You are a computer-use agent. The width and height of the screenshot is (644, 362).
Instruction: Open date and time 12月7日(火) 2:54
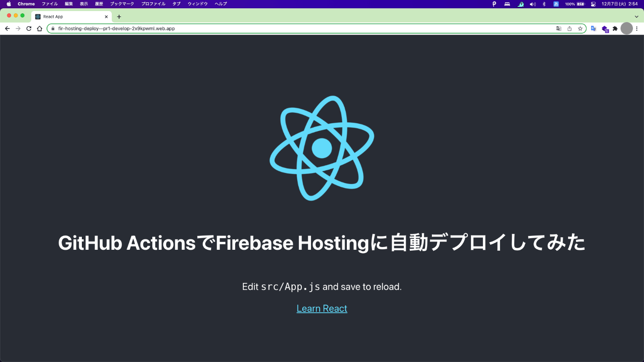point(619,4)
